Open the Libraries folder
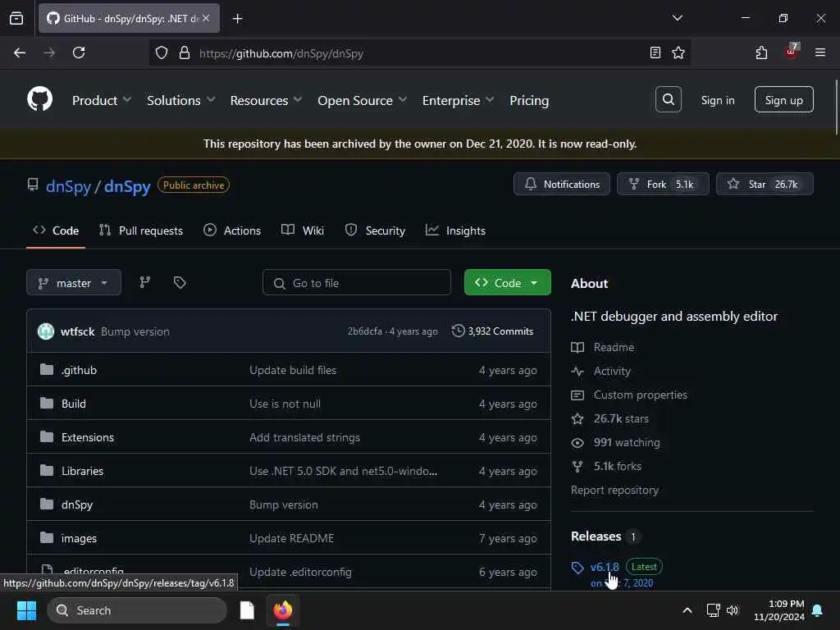 (x=82, y=471)
